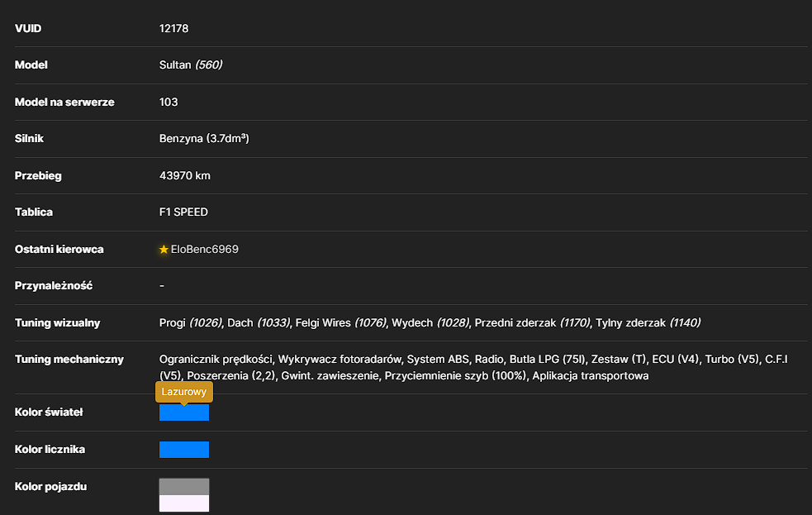Image resolution: width=812 pixels, height=515 pixels.
Task: Click the Tylny zderzak (1140) entry
Action: coord(648,322)
